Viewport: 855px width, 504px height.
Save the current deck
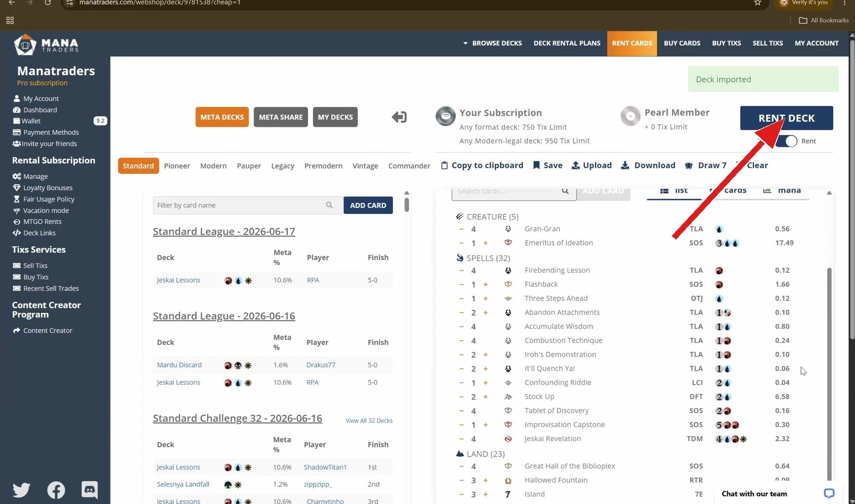click(548, 165)
